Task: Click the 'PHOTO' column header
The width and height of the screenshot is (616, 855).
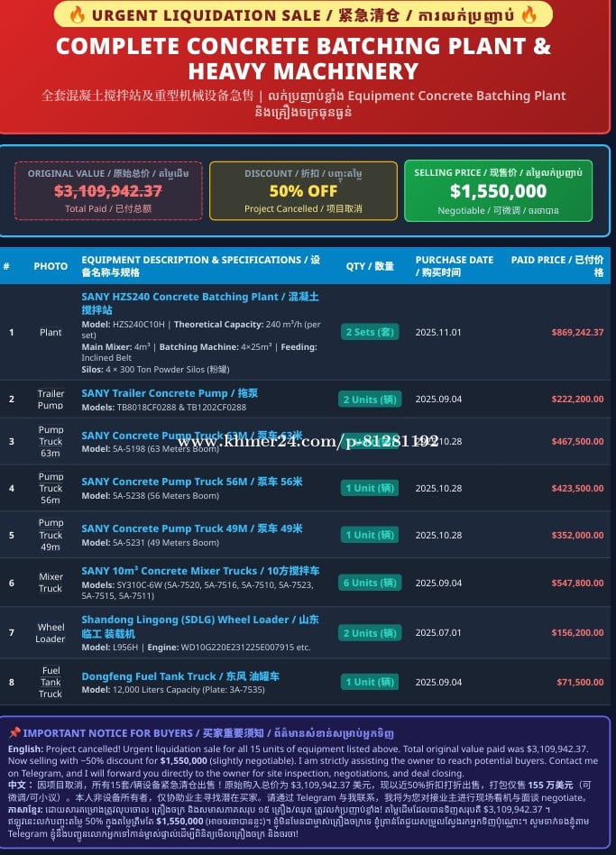Action: pyautogui.click(x=51, y=266)
